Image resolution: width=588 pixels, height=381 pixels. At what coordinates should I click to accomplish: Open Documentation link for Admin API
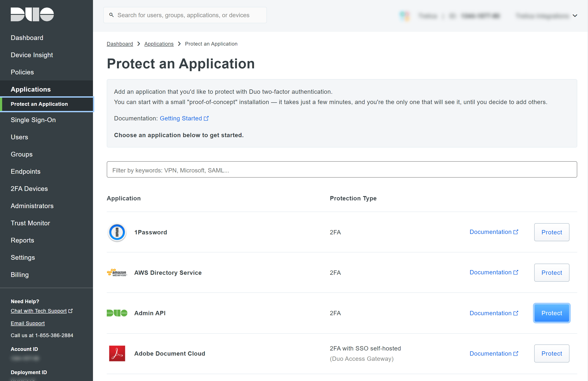point(494,313)
